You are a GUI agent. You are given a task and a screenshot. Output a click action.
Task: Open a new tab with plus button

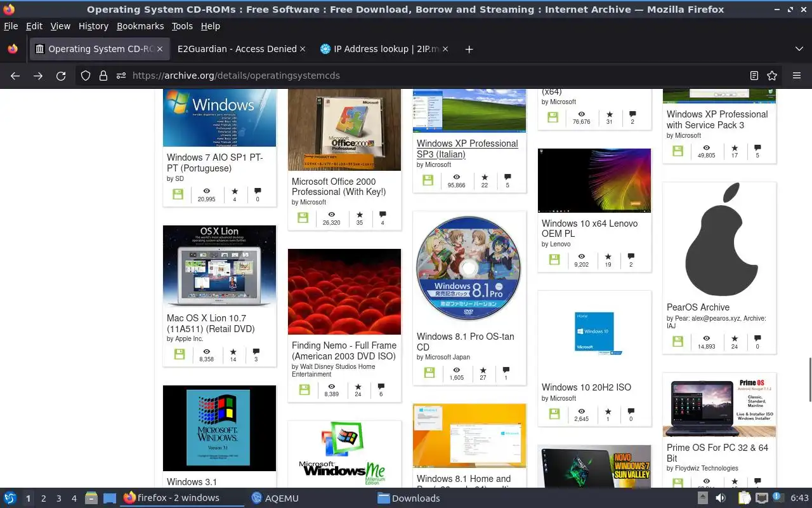[x=469, y=49]
